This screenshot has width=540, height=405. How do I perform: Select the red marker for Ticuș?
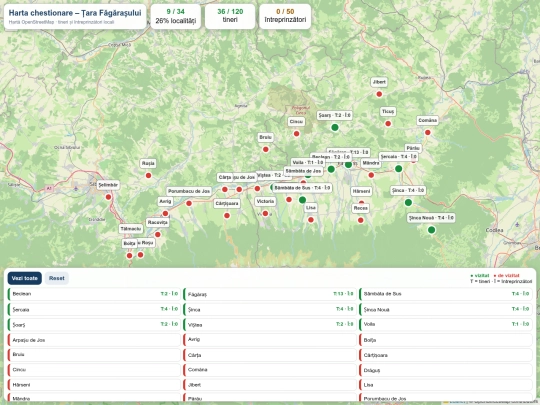388,124
